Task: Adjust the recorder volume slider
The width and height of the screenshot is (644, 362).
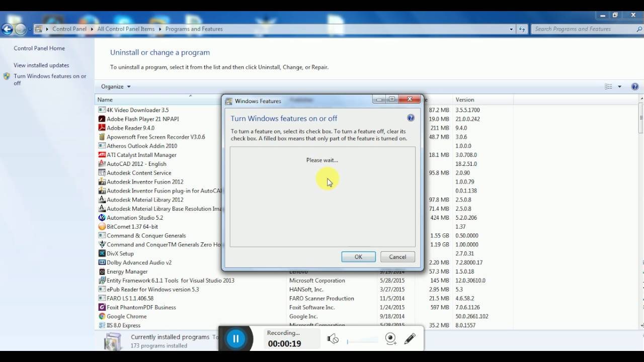Action: [x=362, y=341]
